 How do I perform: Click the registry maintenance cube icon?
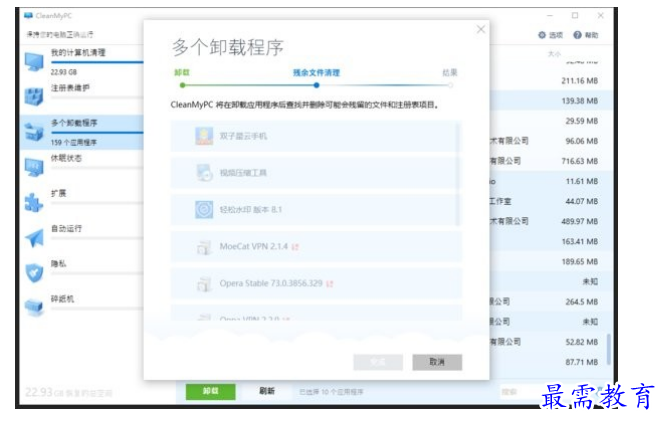pos(34,96)
